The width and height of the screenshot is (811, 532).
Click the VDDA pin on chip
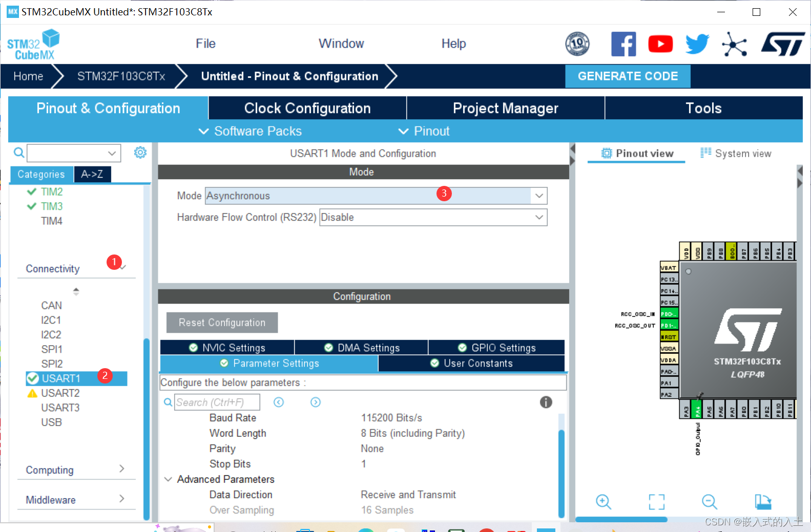click(669, 360)
